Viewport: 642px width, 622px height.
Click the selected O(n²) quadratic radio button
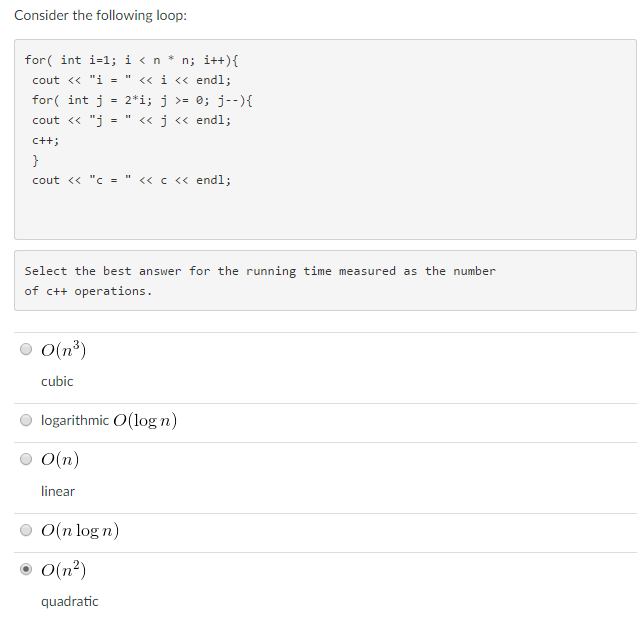26,569
